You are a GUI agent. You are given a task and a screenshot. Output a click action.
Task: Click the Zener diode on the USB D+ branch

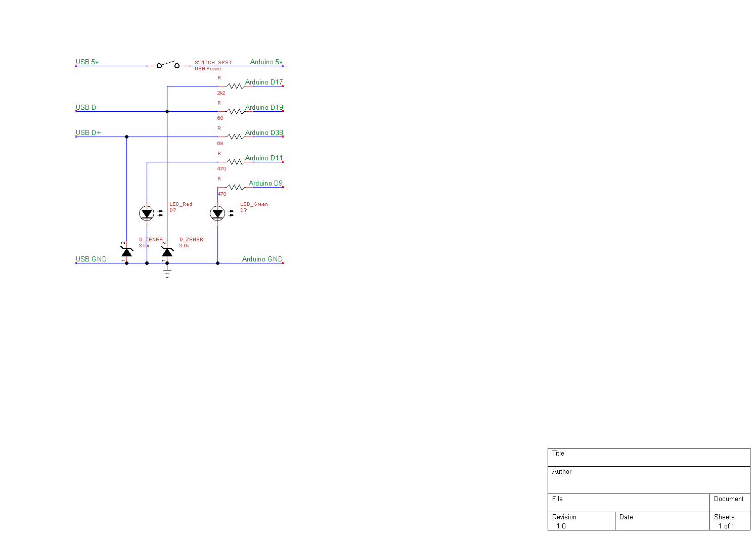point(126,251)
